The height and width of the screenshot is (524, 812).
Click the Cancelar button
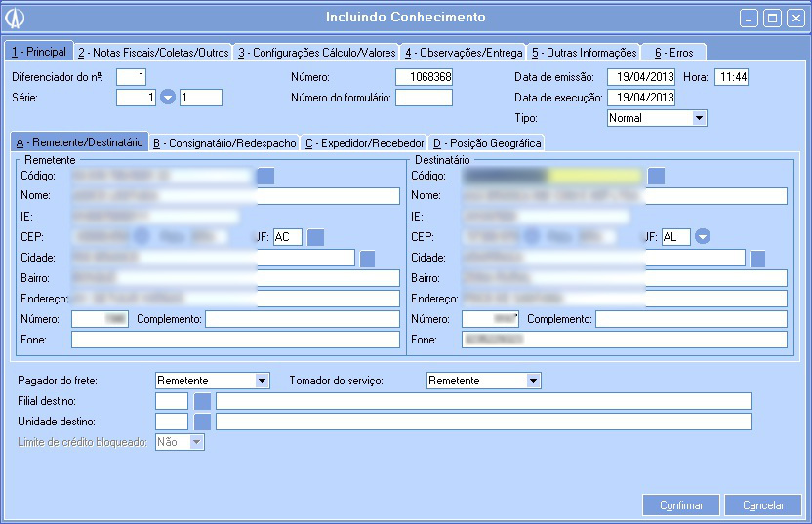(x=763, y=505)
